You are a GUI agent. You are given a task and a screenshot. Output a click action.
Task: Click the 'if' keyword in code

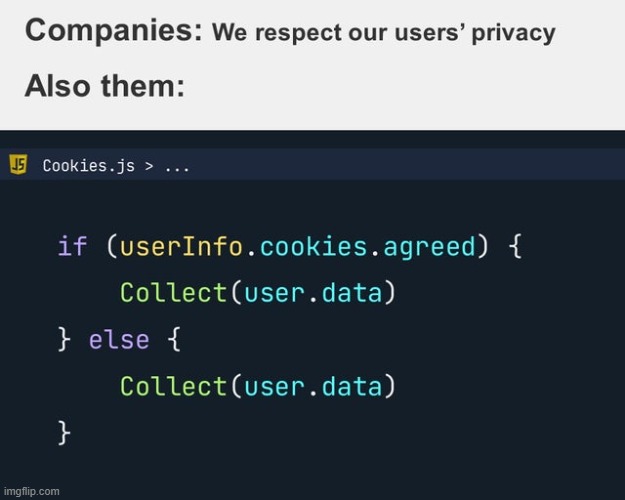click(73, 246)
